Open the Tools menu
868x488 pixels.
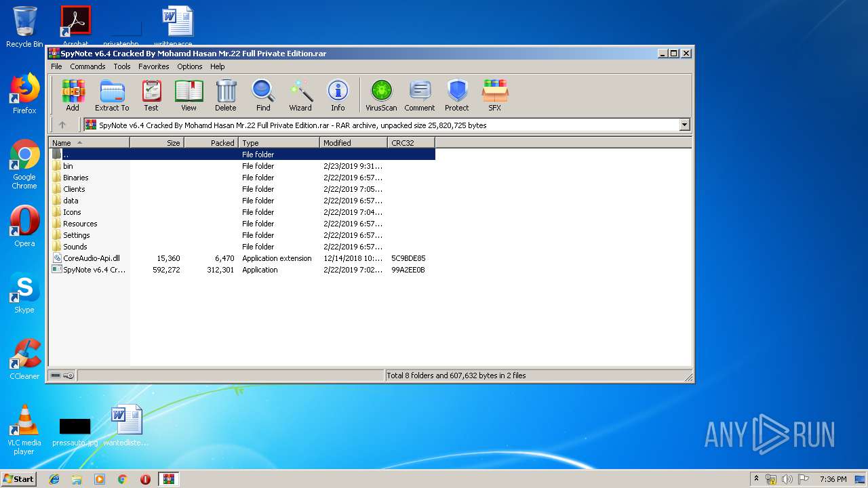(x=122, y=66)
